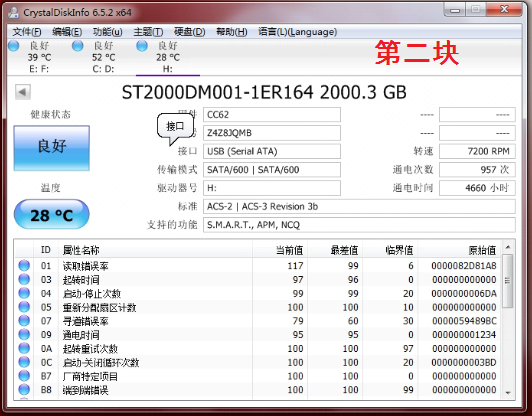Switch to the 39 °C E: F: disk
The image size is (532, 416).
coord(39,57)
